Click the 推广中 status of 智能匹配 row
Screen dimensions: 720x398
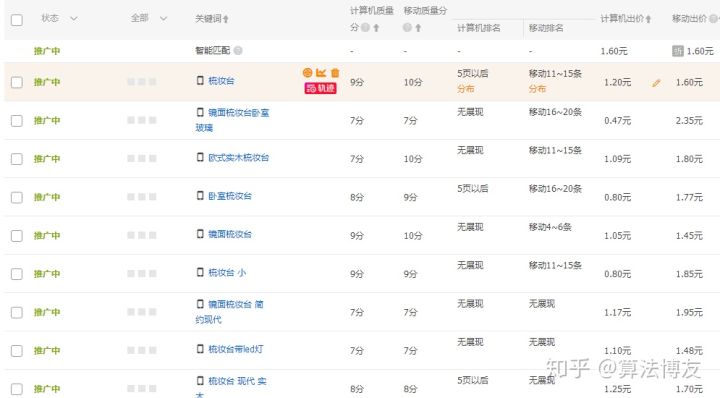(47, 51)
